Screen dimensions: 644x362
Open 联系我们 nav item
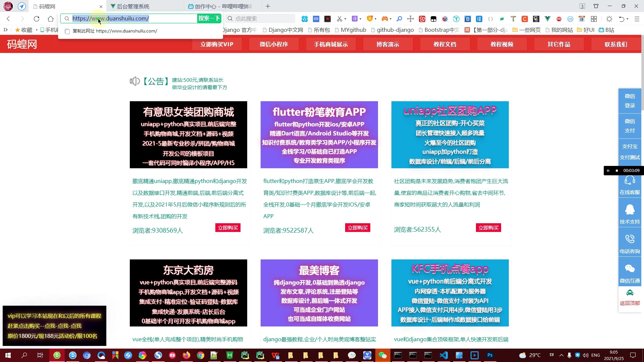click(x=616, y=44)
